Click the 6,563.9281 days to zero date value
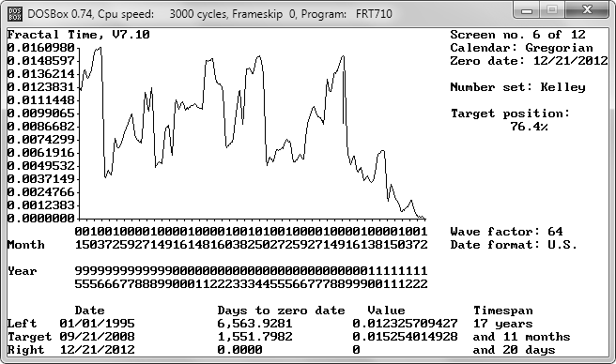 pos(254,323)
